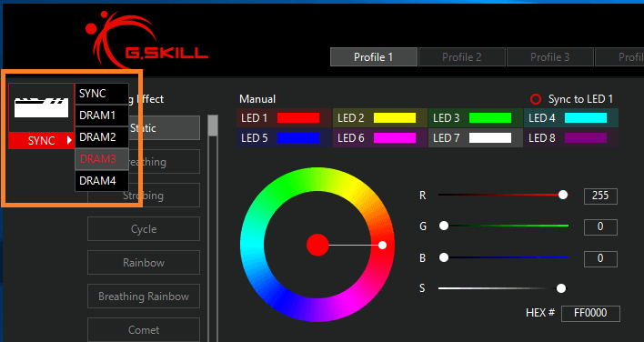Select SYNC from the device list
The width and height of the screenshot is (644, 342).
pyautogui.click(x=102, y=94)
